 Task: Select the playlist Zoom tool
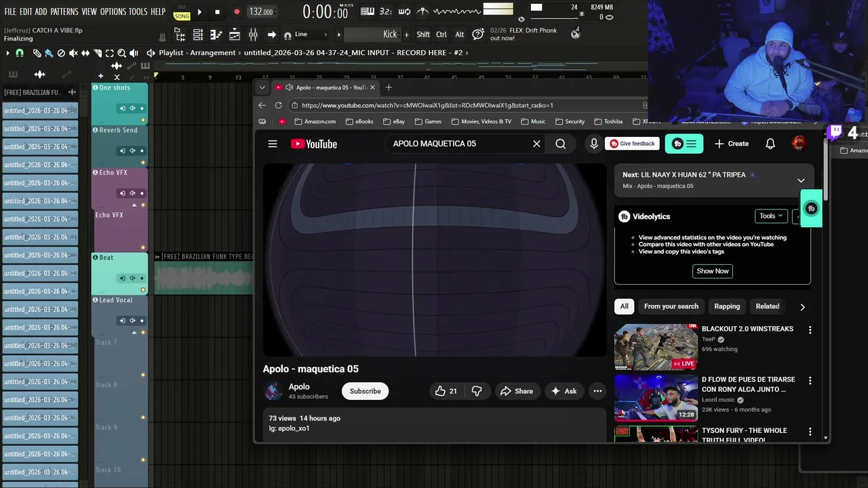pyautogui.click(x=122, y=53)
